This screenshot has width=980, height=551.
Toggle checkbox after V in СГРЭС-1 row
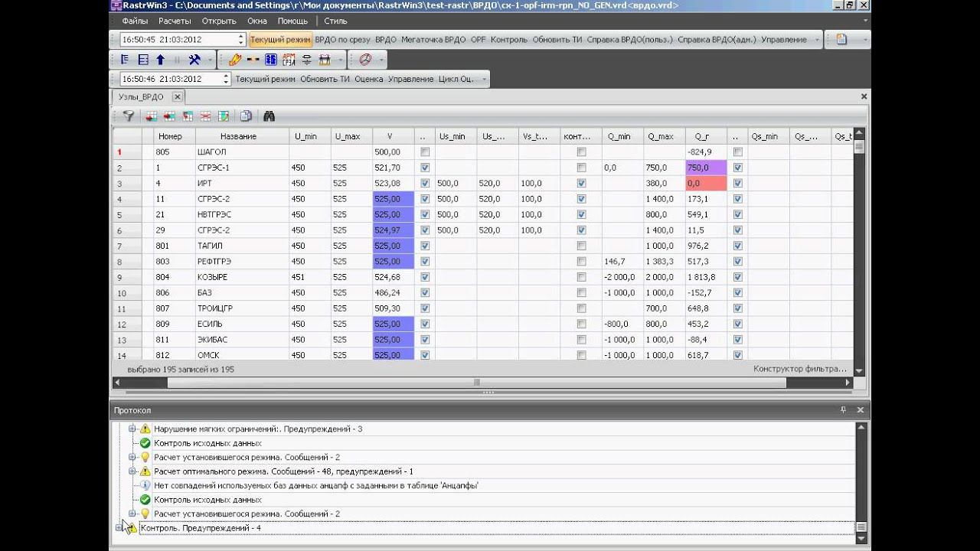pyautogui.click(x=425, y=168)
